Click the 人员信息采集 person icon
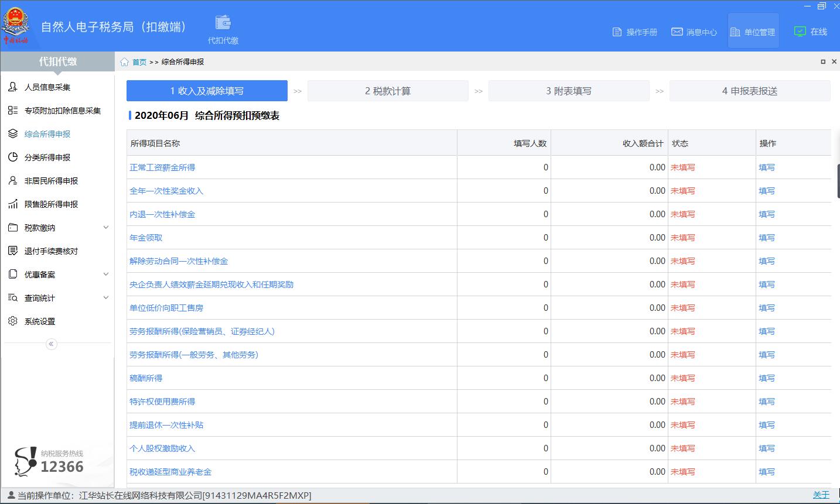This screenshot has width=840, height=504. (x=13, y=87)
